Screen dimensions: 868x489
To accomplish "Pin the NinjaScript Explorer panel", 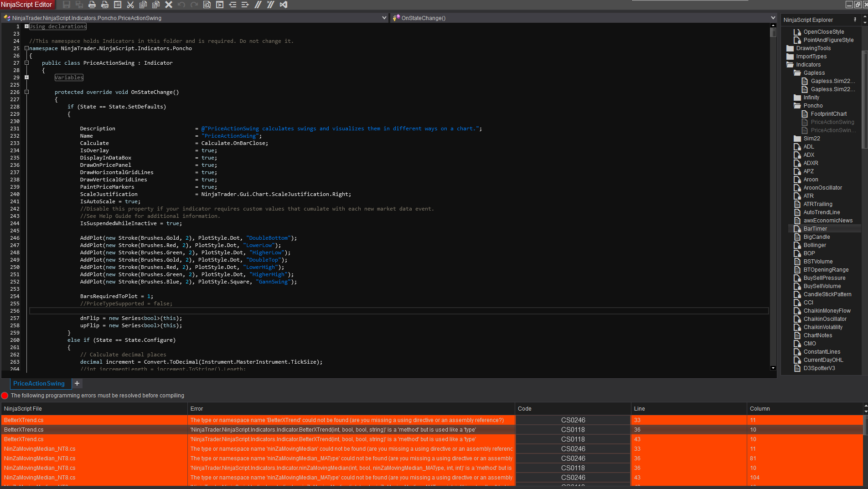I will click(x=855, y=20).
